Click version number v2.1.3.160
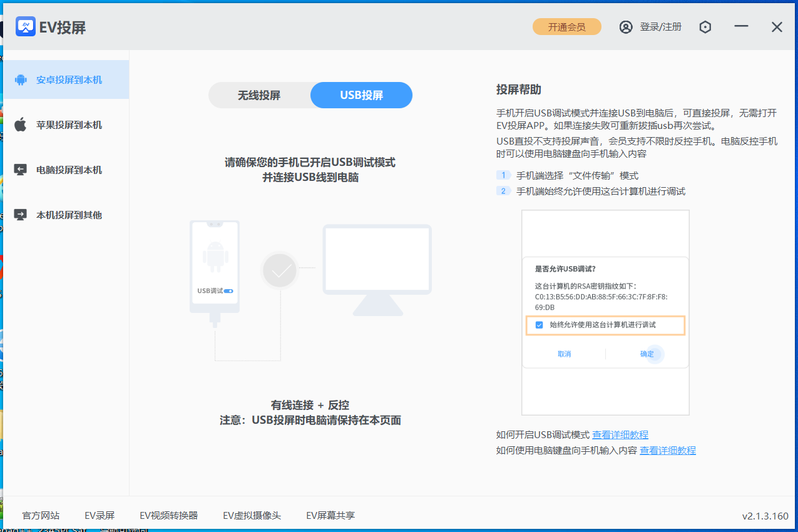 (x=765, y=516)
